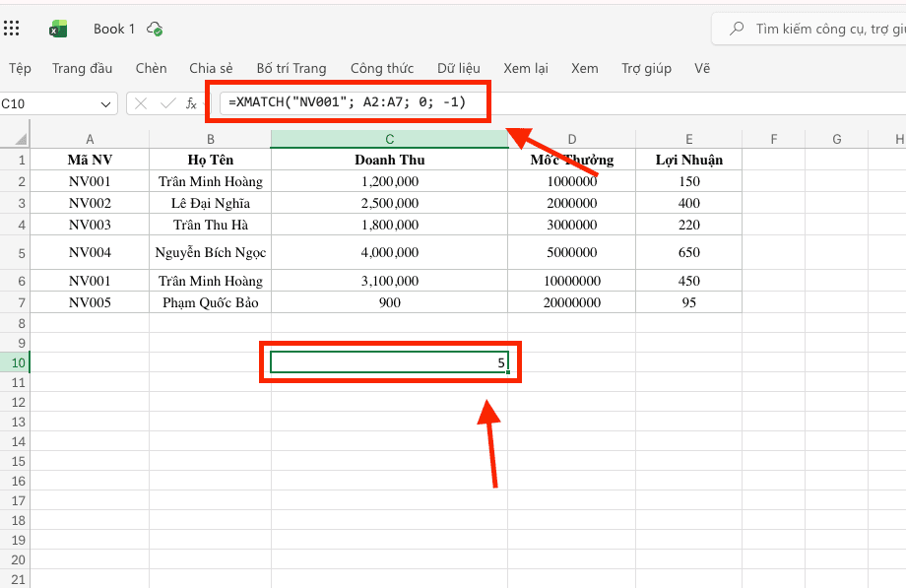
Task: Select row 15 header
Action: click(15, 461)
